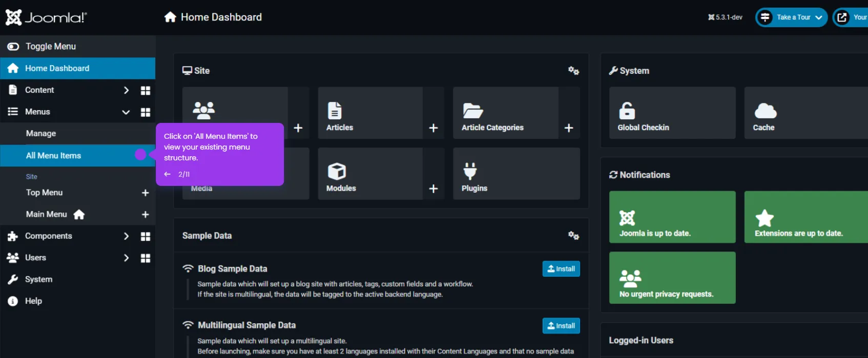Open All Menu Items
Image resolution: width=868 pixels, height=358 pixels.
(77, 155)
